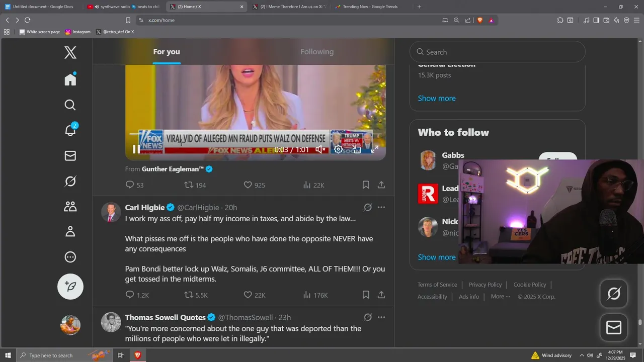Reply to Carl Higbie's post

pyautogui.click(x=137, y=295)
